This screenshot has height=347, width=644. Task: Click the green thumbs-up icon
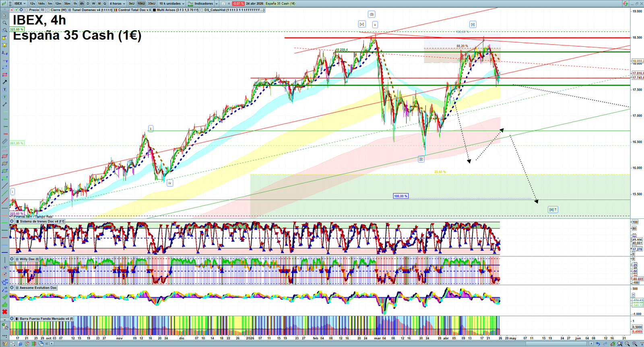click(4, 304)
